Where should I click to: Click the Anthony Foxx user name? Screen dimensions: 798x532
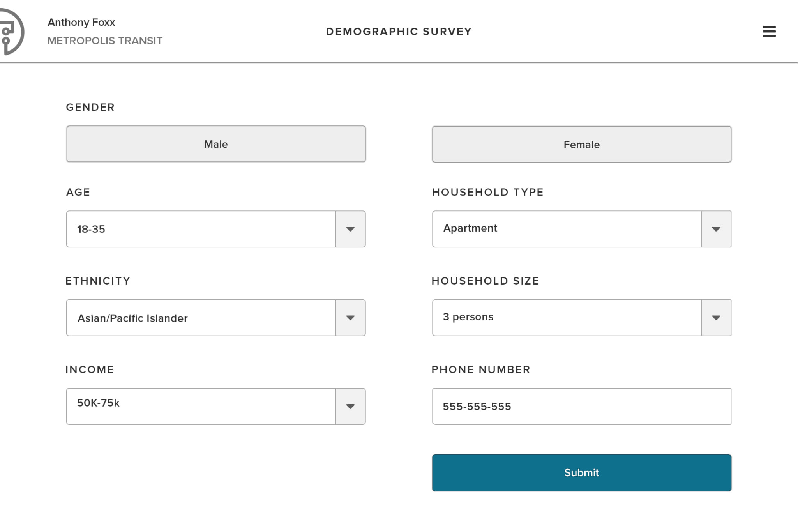pyautogui.click(x=81, y=23)
